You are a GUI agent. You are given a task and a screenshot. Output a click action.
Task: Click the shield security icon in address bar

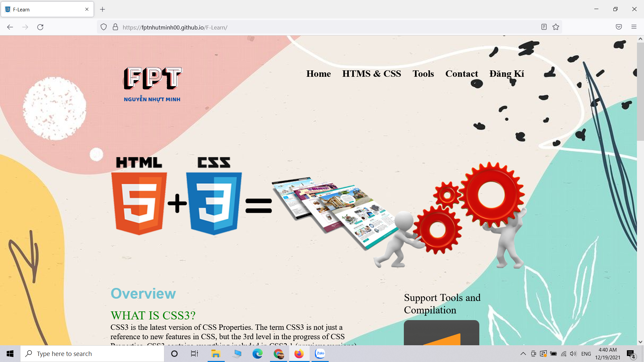point(103,27)
